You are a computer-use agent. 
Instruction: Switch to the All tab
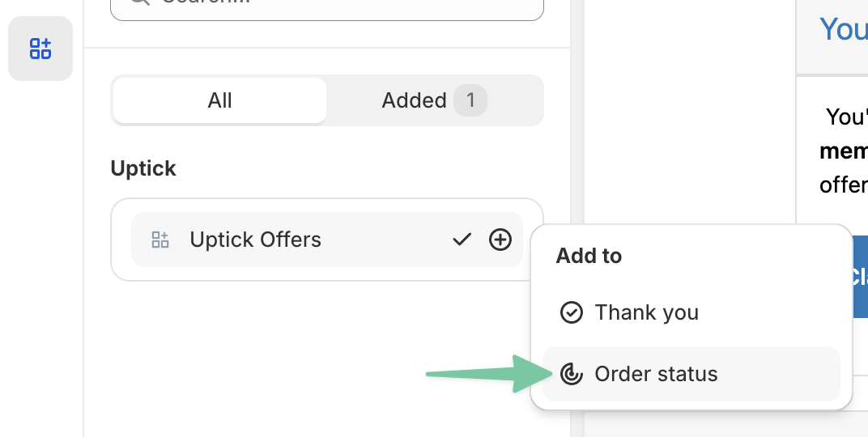(x=219, y=100)
